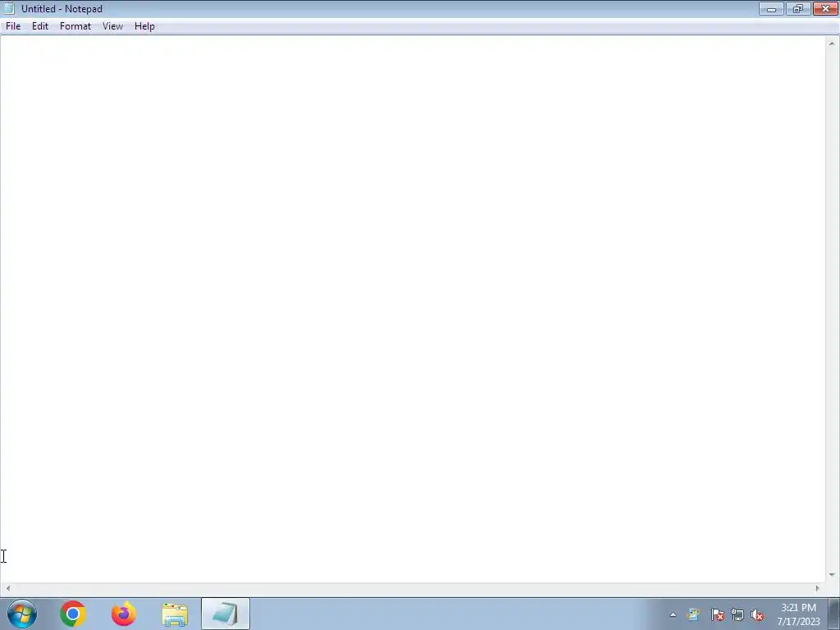The width and height of the screenshot is (840, 630).
Task: Open the View menu
Action: tap(112, 26)
